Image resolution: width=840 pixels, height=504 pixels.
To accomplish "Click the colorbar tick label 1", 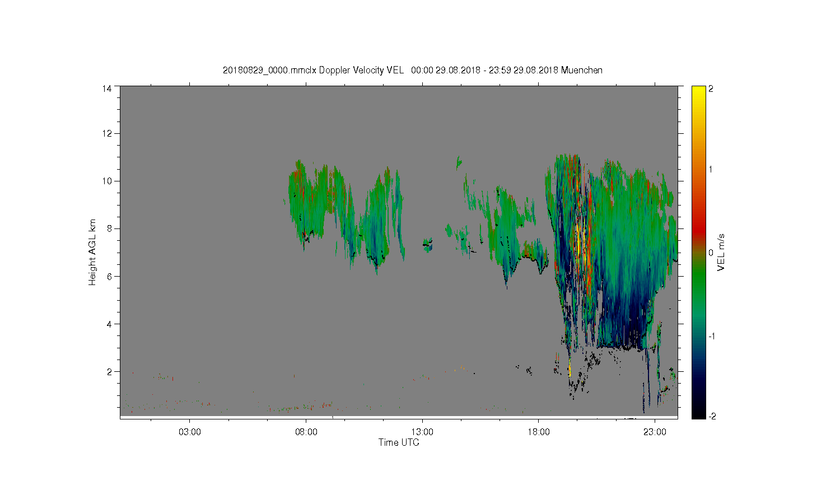I will tap(711, 169).
